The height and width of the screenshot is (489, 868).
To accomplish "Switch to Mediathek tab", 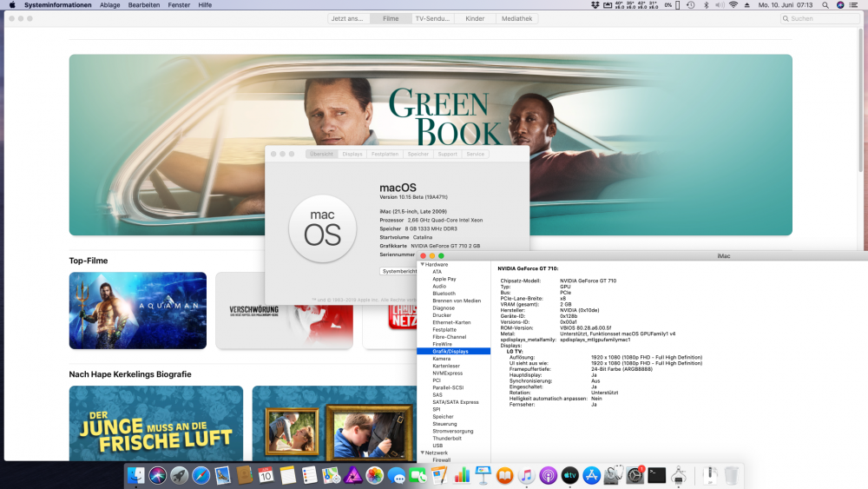I will (x=517, y=18).
